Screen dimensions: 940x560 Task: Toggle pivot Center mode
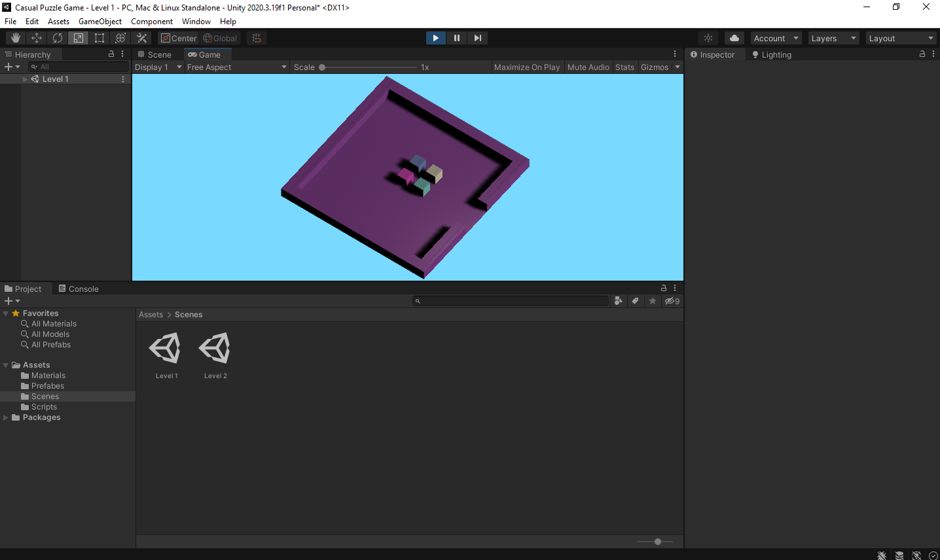coord(178,38)
